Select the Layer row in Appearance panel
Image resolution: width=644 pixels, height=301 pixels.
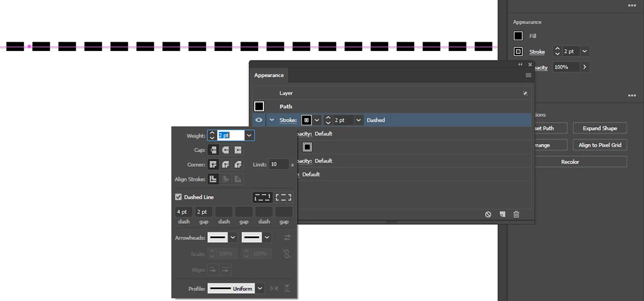click(391, 94)
